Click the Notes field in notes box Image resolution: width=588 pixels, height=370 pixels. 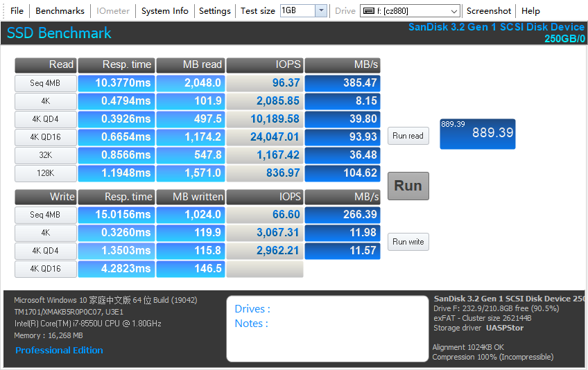click(x=251, y=324)
